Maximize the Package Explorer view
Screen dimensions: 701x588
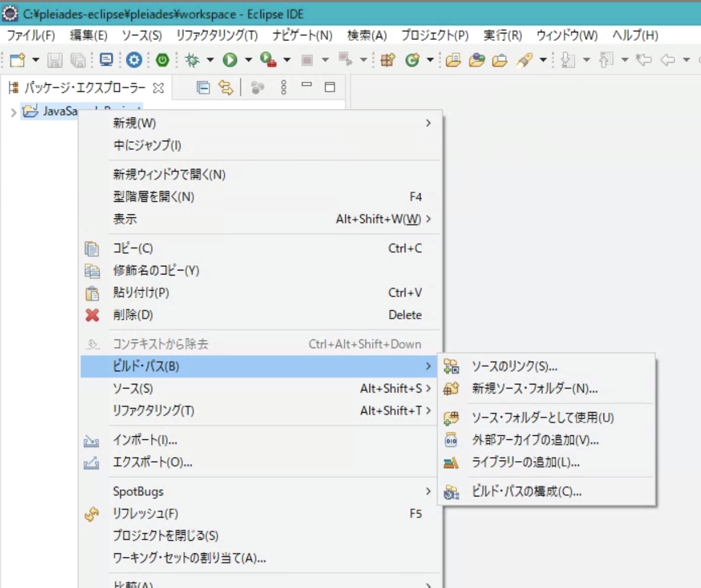click(x=330, y=87)
